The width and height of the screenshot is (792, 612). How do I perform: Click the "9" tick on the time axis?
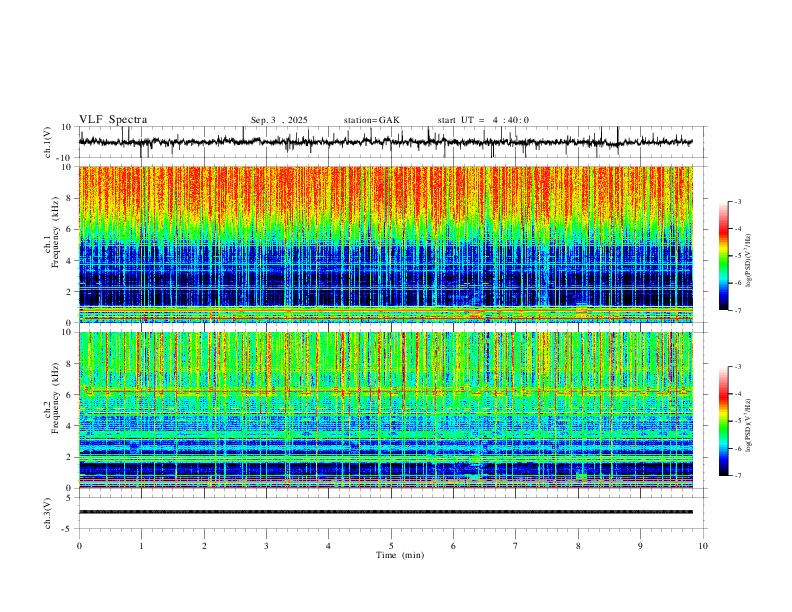pyautogui.click(x=640, y=546)
